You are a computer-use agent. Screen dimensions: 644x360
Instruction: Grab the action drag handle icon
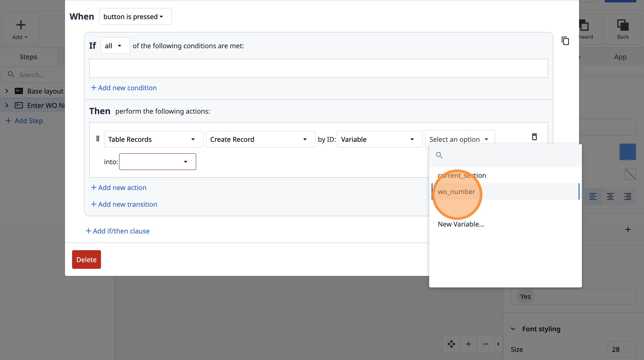click(x=98, y=138)
